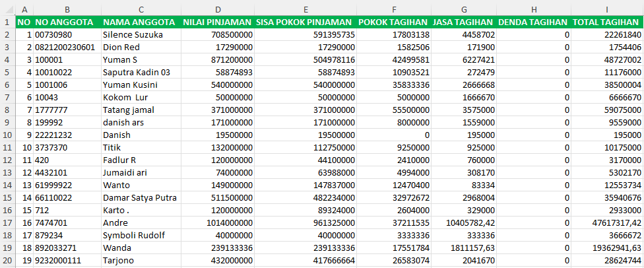Click member number 9232000111
This screenshot has height=268, width=644.
click(x=67, y=260)
